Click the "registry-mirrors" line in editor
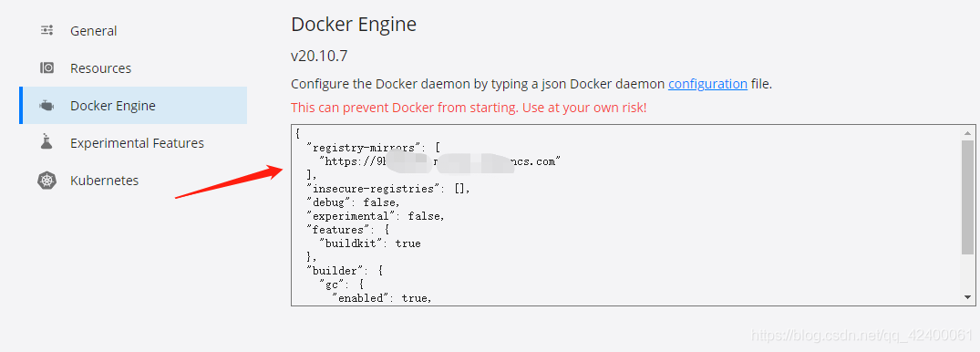 point(374,148)
